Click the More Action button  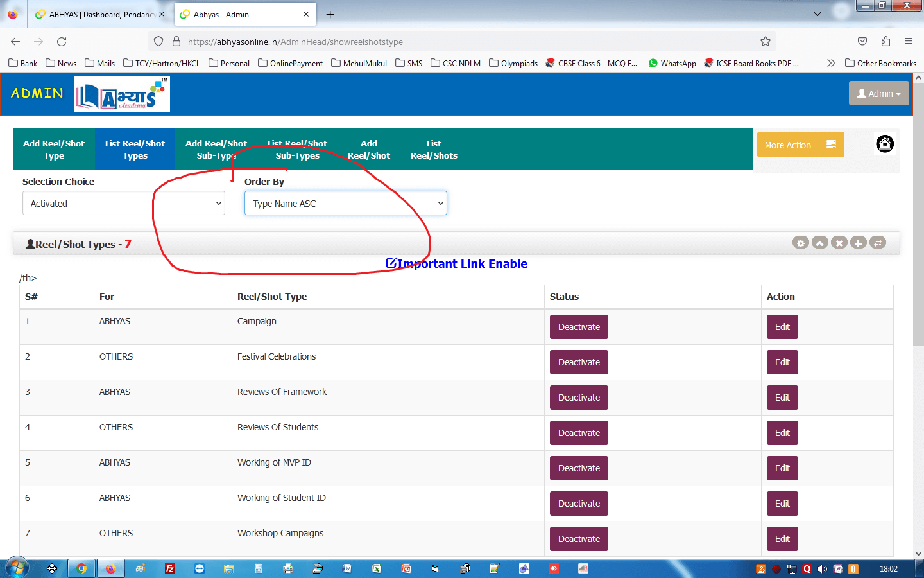[800, 145]
